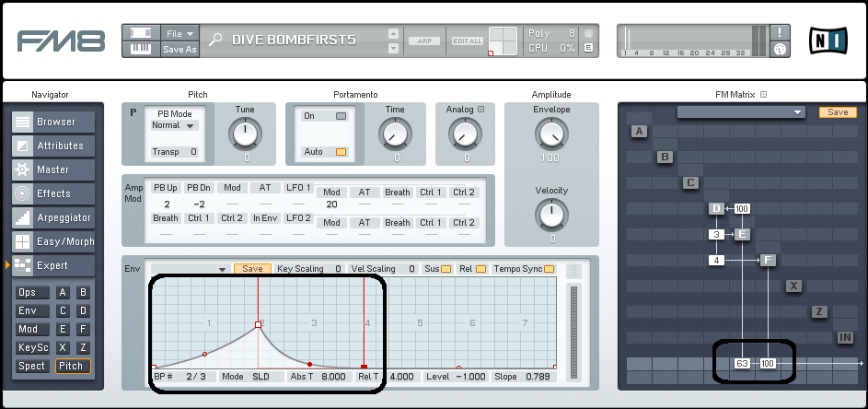The height and width of the screenshot is (409, 868).
Task: Open the Attributes page in Navigator
Action: 55,146
